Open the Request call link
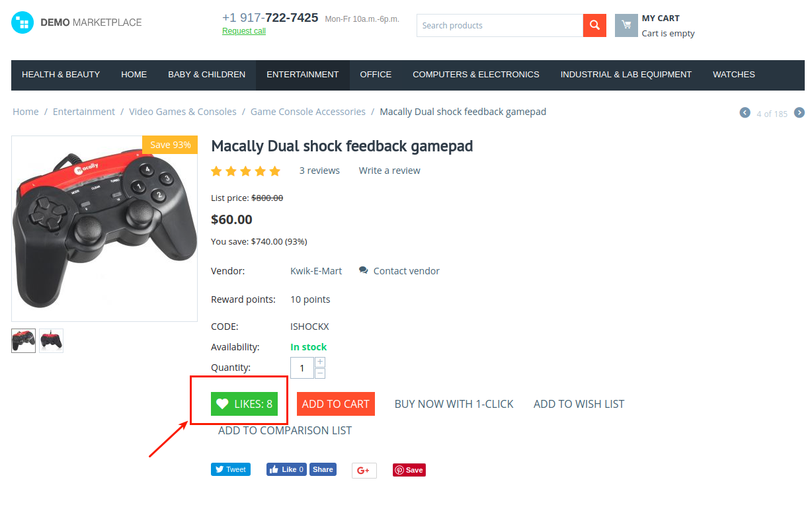The width and height of the screenshot is (812, 507). (244, 31)
